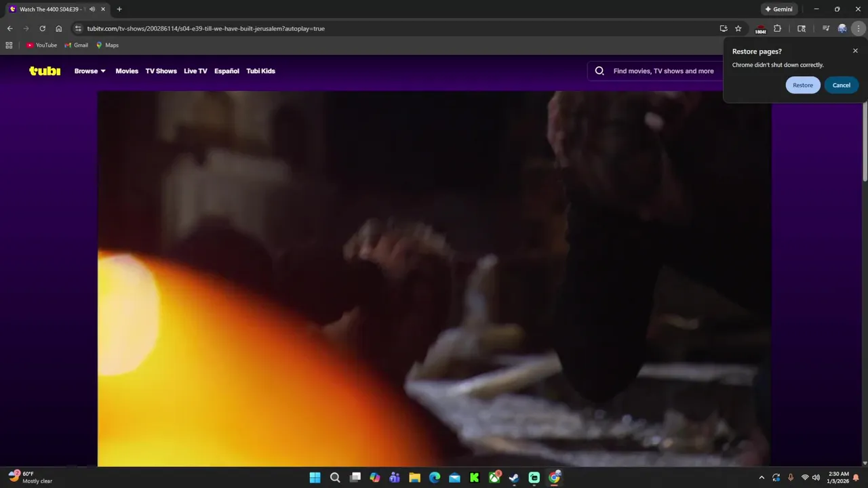Open the clock showing 2:30 AM
The height and width of the screenshot is (488, 868).
[838, 477]
